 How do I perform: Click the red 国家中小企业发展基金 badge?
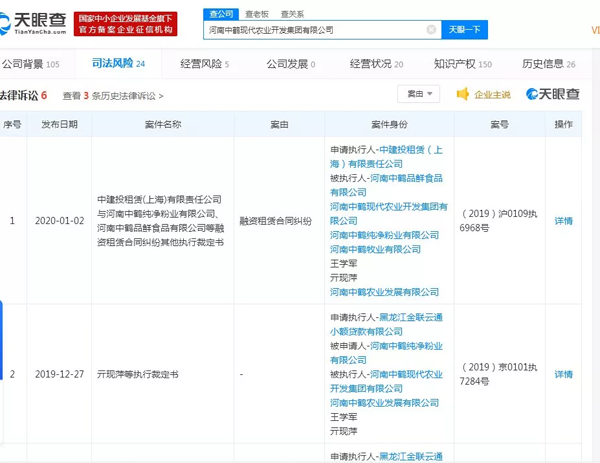(x=126, y=23)
